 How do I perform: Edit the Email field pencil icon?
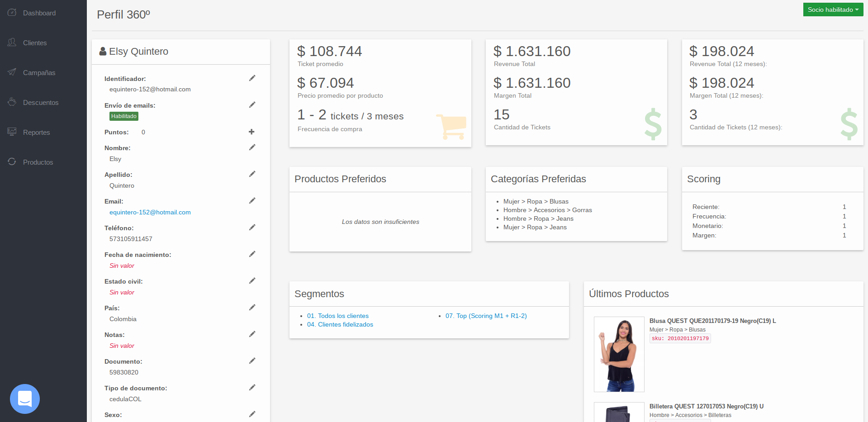pos(252,201)
